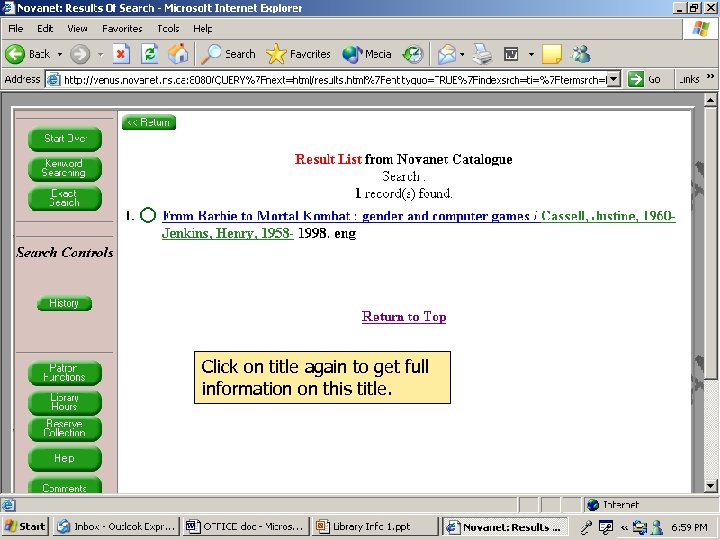Open the Help menu

(x=202, y=28)
